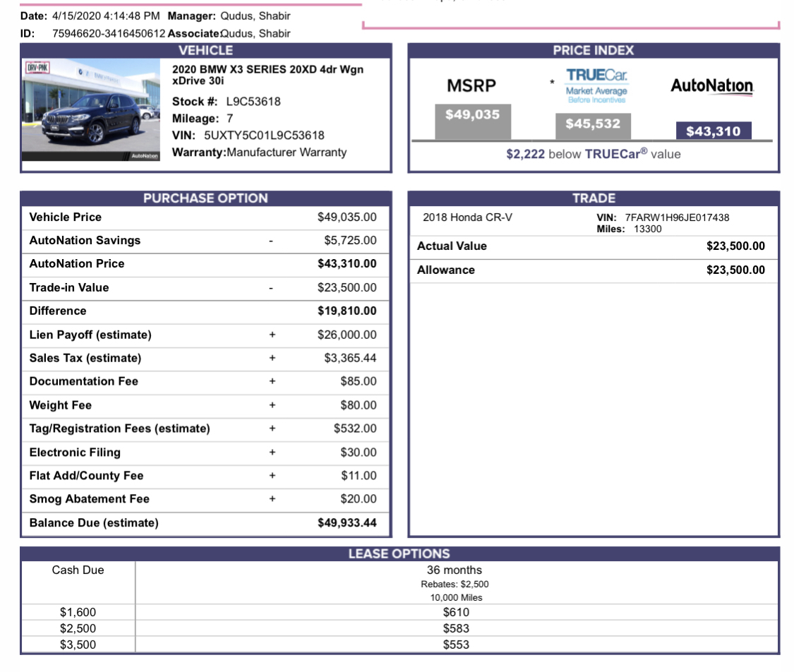Click the VEHICLE section header
Viewport: 794px width, 672px height.
(205, 50)
